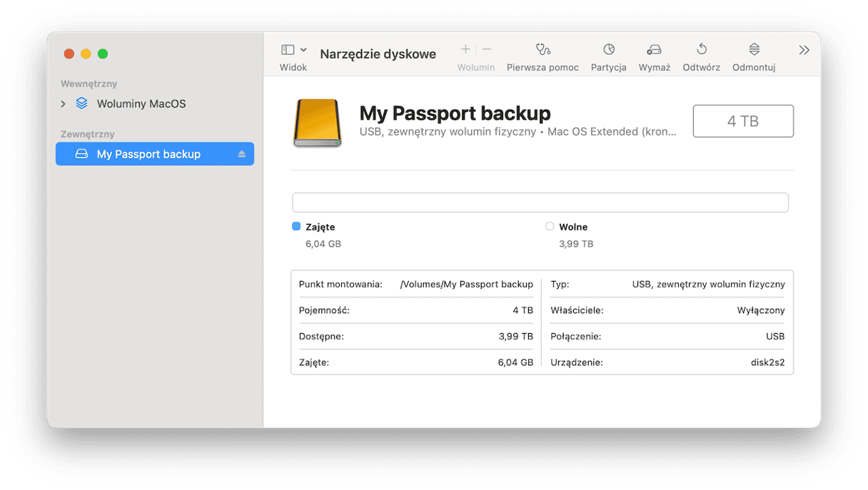This screenshot has width=868, height=490.
Task: Eject My Passport backup using eject icon
Action: tap(241, 154)
